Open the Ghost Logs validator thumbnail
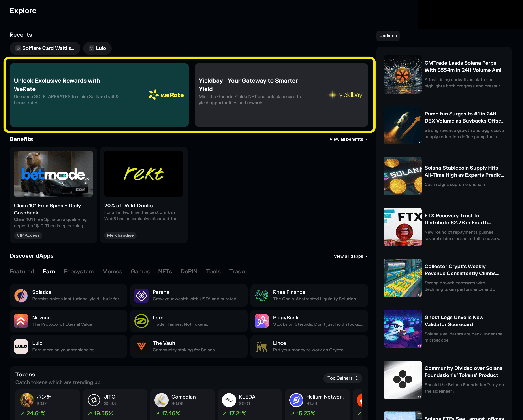 click(x=403, y=329)
